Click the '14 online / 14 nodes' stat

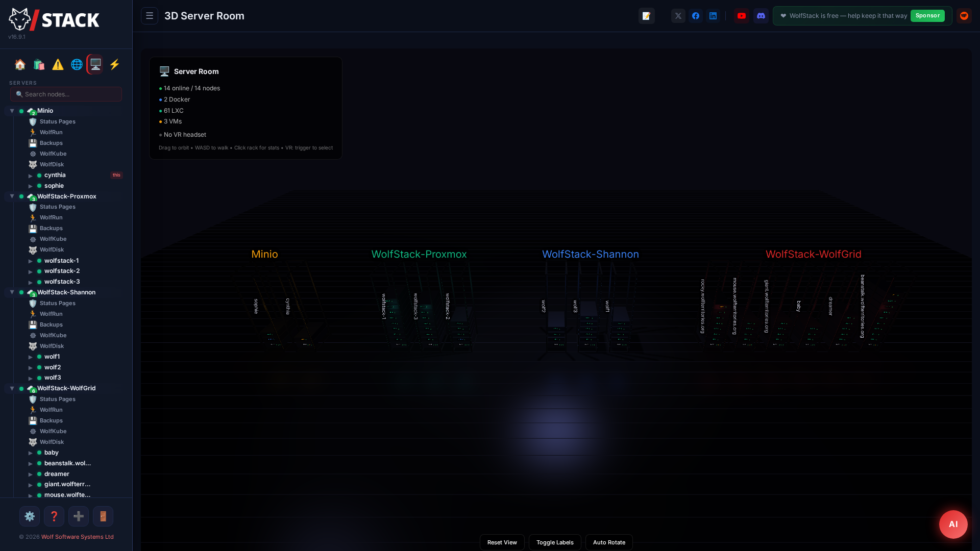pyautogui.click(x=189, y=88)
